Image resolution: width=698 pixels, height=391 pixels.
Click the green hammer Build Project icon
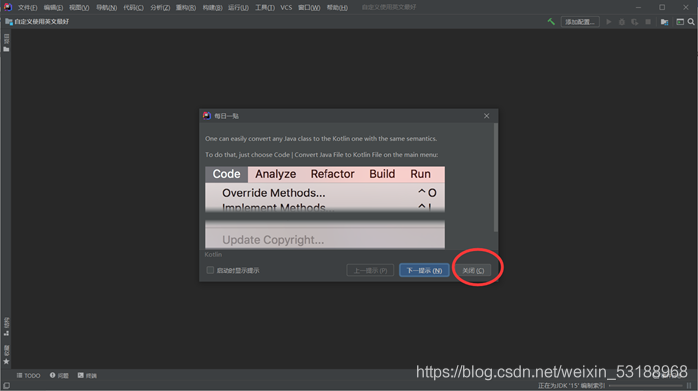(551, 21)
